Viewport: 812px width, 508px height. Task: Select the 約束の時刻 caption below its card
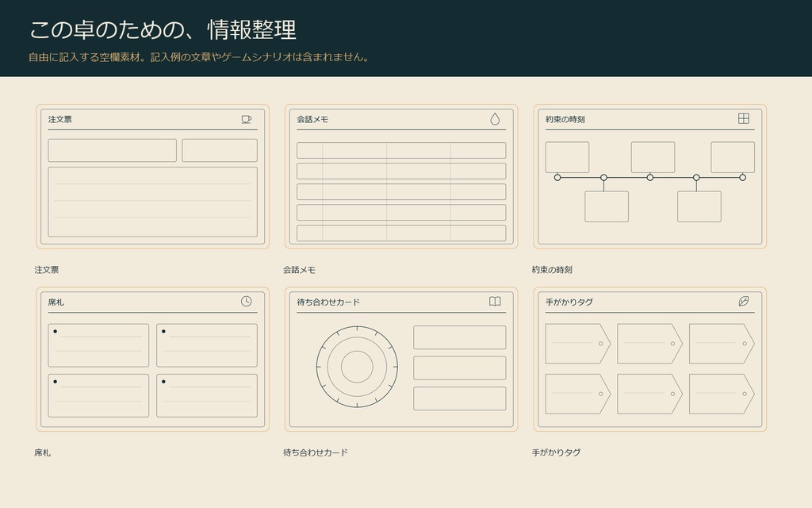[x=552, y=270]
